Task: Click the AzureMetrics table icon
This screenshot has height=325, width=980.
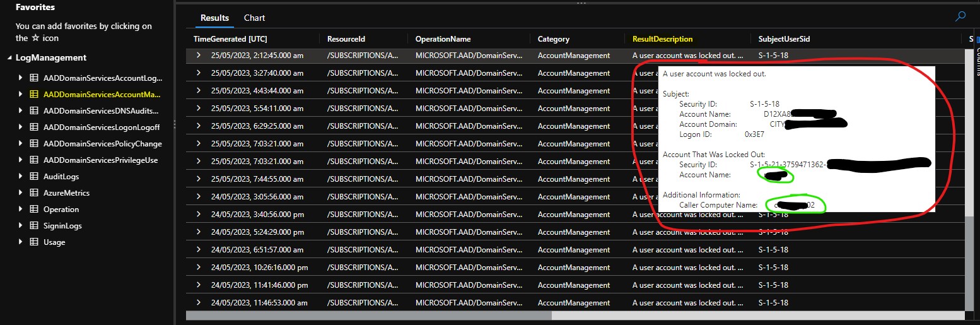Action: [x=34, y=192]
